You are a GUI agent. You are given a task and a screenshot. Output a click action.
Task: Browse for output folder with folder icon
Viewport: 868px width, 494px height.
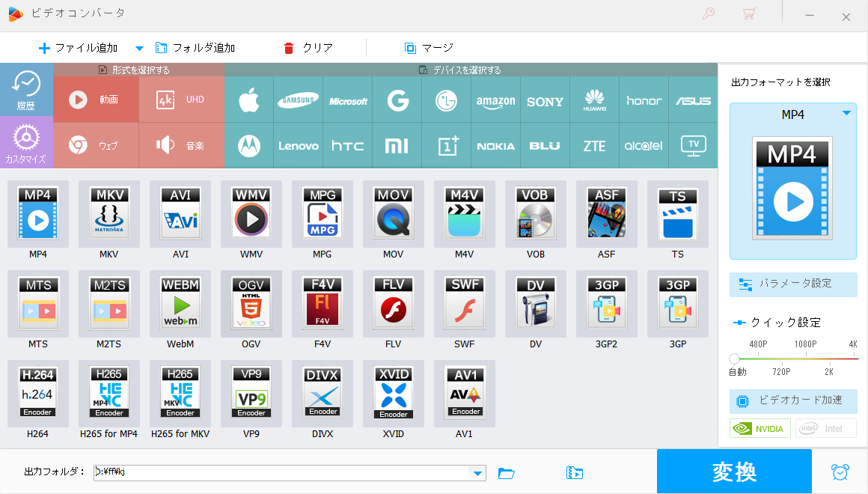(507, 473)
